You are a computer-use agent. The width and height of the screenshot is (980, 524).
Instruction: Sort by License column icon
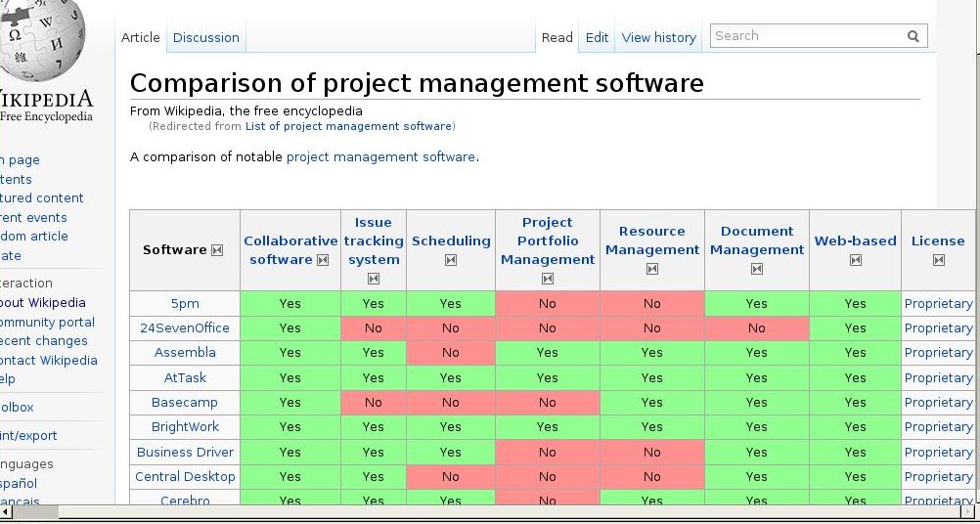pos(938,260)
